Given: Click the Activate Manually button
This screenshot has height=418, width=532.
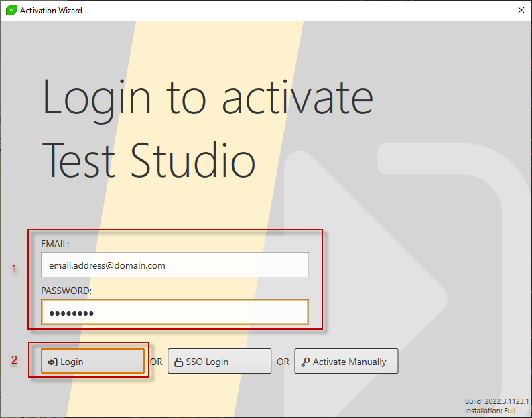Looking at the screenshot, I should tap(346, 361).
